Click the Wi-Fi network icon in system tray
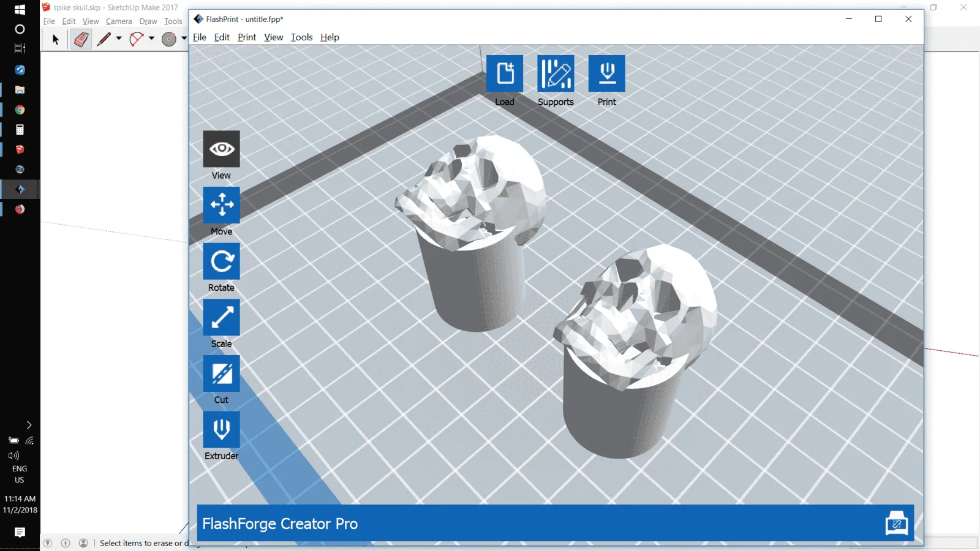 point(29,440)
